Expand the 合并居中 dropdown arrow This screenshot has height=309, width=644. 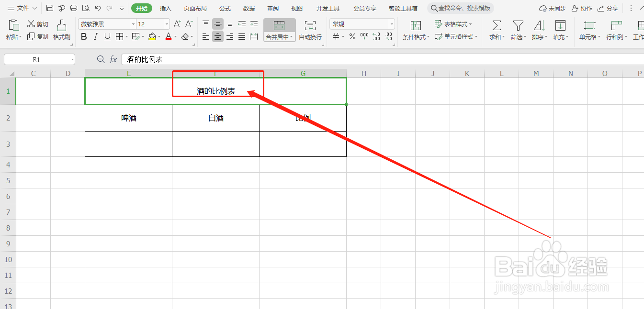click(292, 37)
